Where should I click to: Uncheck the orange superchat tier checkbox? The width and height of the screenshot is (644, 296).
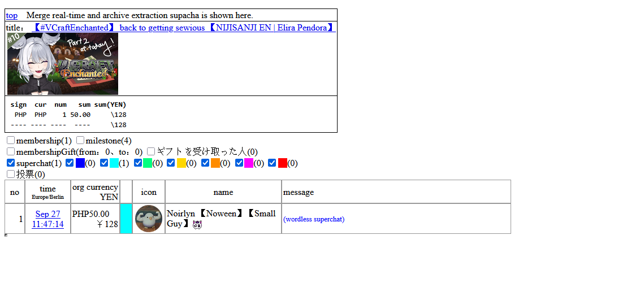point(205,163)
